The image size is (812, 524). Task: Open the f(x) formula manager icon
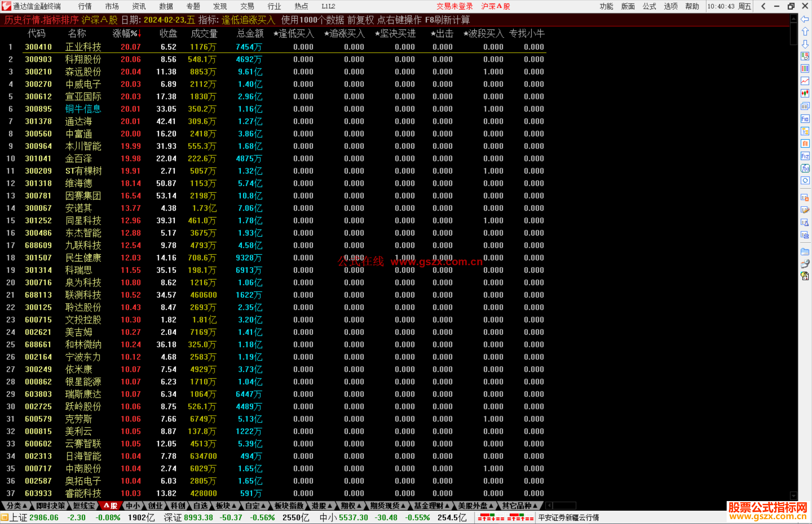805,168
